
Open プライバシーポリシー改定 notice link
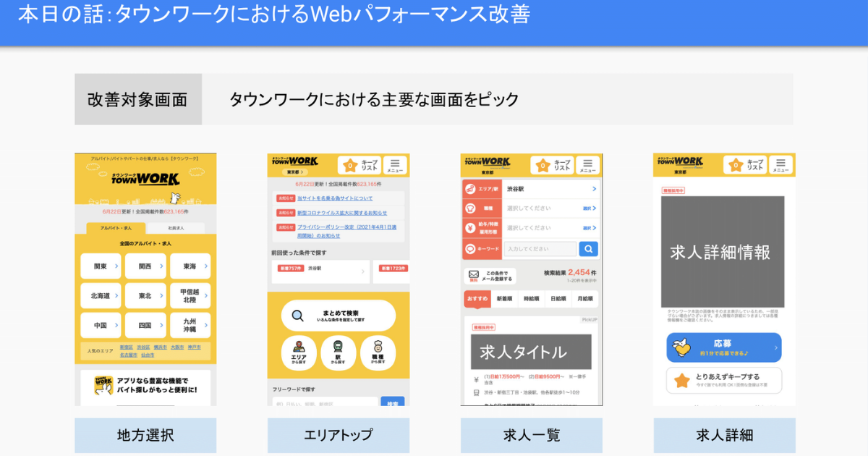(347, 231)
